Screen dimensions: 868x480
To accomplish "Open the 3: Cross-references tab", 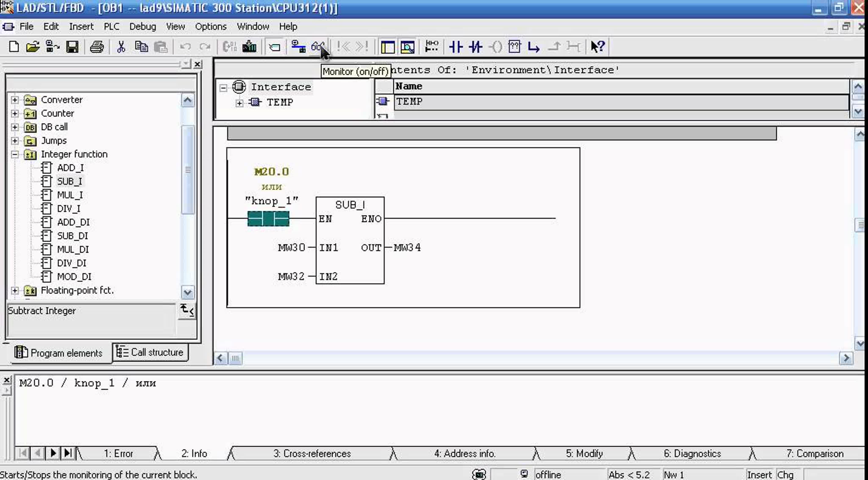I will (x=312, y=454).
